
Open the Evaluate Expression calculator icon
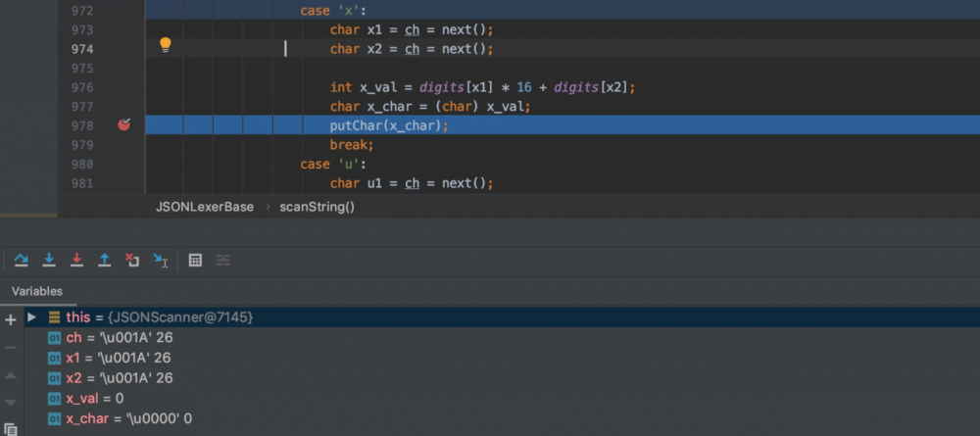click(x=195, y=261)
